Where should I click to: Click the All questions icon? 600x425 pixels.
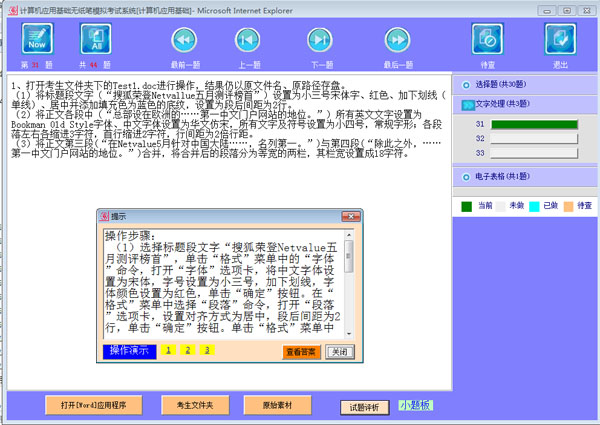[x=96, y=38]
